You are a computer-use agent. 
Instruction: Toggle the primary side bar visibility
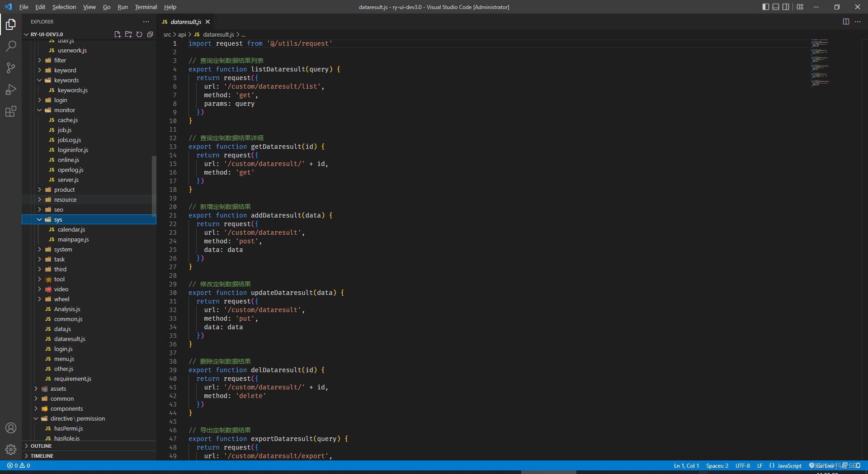click(765, 7)
